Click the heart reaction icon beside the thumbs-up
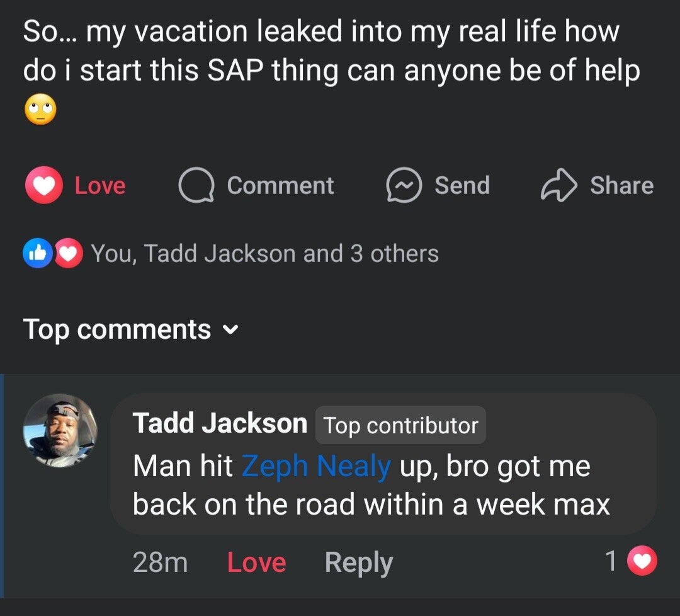 click(x=69, y=254)
